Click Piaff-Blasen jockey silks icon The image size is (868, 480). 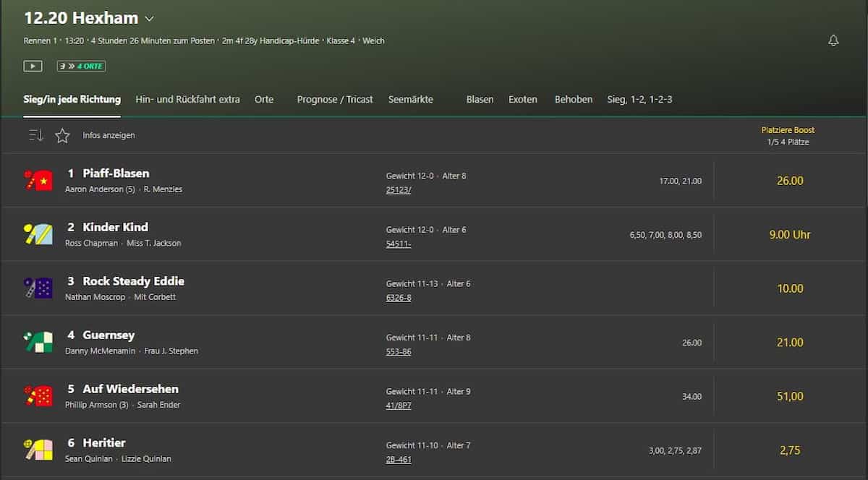pos(38,180)
